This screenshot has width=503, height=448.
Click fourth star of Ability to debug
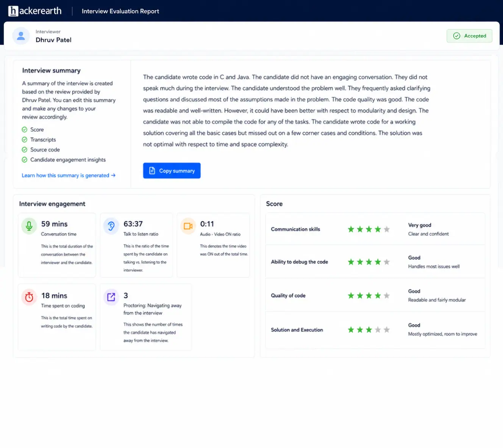point(378,262)
